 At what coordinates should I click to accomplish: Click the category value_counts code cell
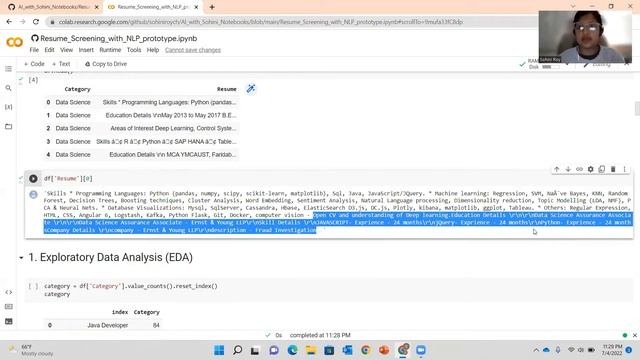coord(329,290)
